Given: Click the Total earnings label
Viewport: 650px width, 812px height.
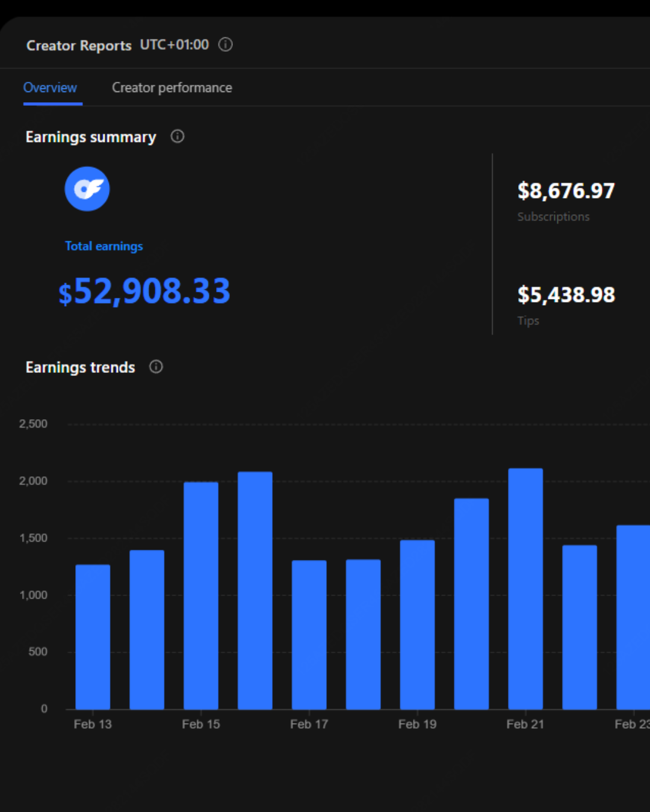Looking at the screenshot, I should point(104,246).
